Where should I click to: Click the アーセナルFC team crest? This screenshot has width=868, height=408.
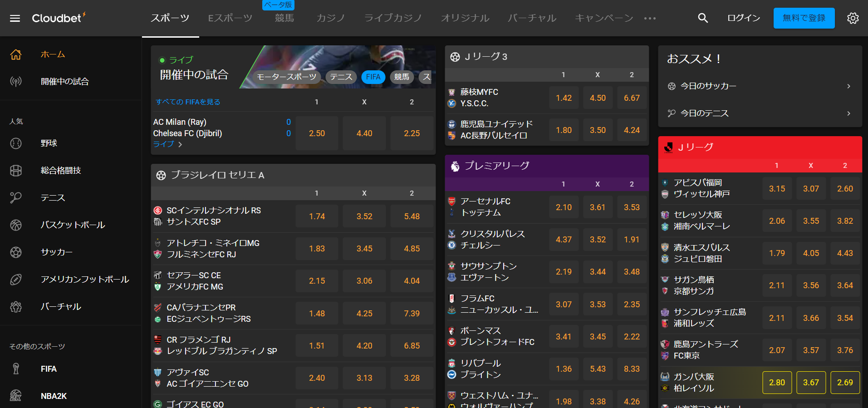pyautogui.click(x=452, y=202)
